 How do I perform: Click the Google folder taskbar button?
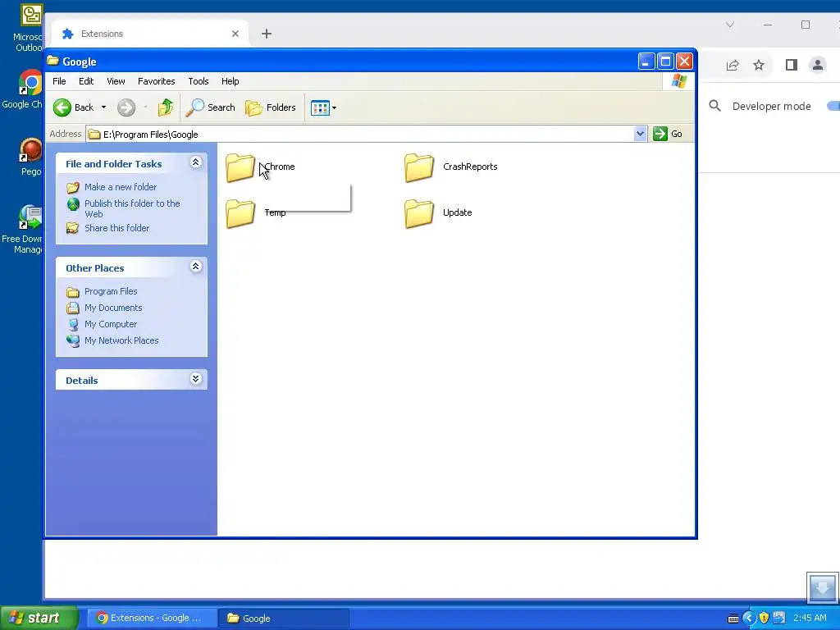click(x=284, y=619)
